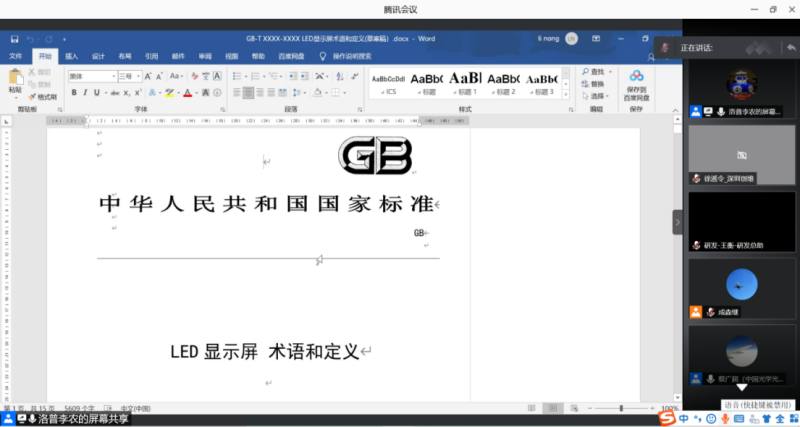Switch to the 视图 (View) ribbon tab
The image size is (800, 427).
[232, 56]
